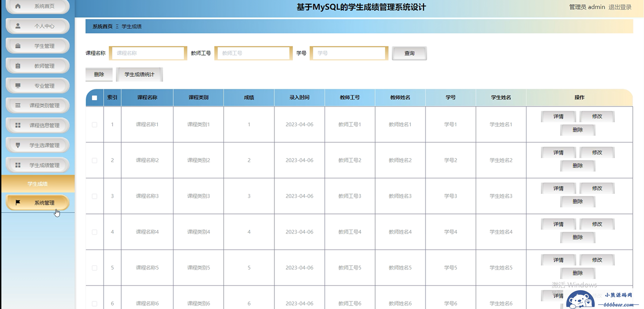Viewport: 644px width, 309px height.
Task: Click 删除 for row 课程名称4
Action: pos(578,237)
